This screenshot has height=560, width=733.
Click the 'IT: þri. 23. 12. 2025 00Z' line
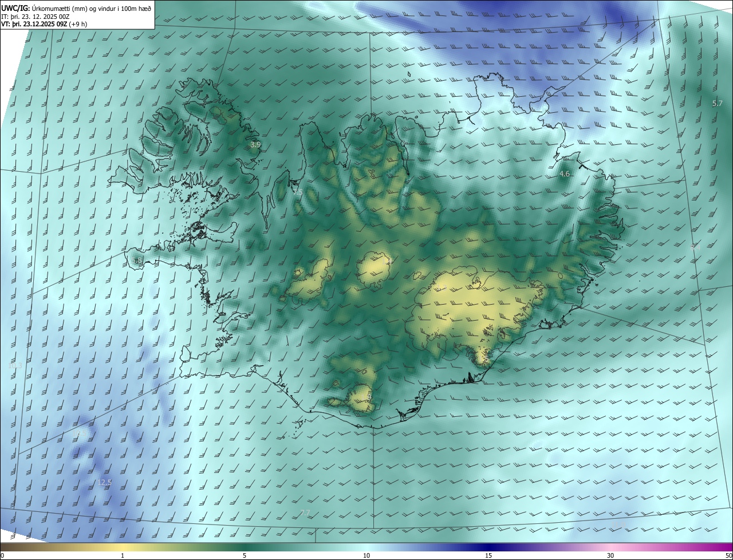[x=36, y=16]
